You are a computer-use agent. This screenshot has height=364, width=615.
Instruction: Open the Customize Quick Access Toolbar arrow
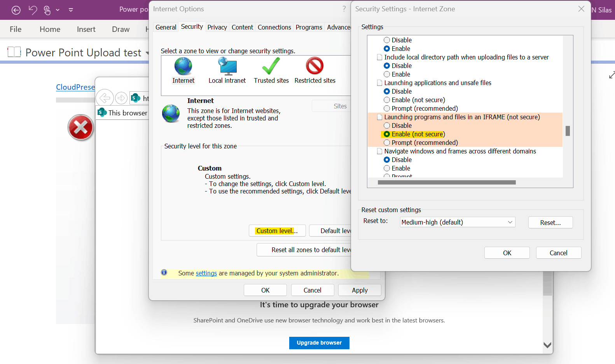pyautogui.click(x=71, y=10)
